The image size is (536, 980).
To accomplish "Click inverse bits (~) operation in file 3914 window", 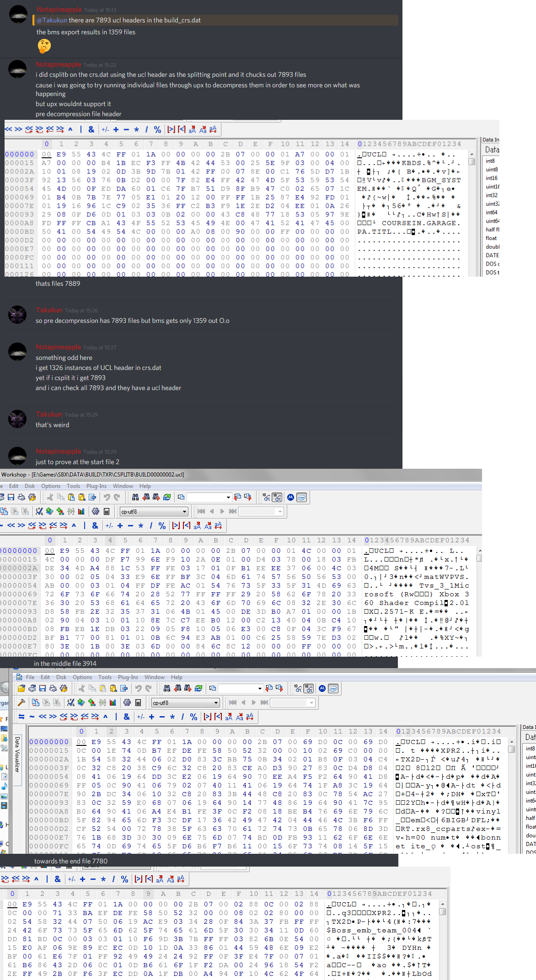I will tap(32, 717).
